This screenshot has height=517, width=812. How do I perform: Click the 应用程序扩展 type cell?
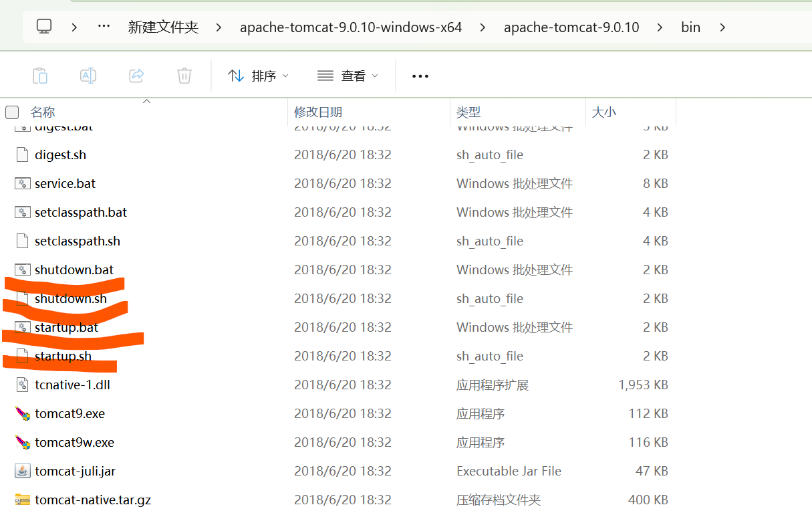pyautogui.click(x=493, y=385)
